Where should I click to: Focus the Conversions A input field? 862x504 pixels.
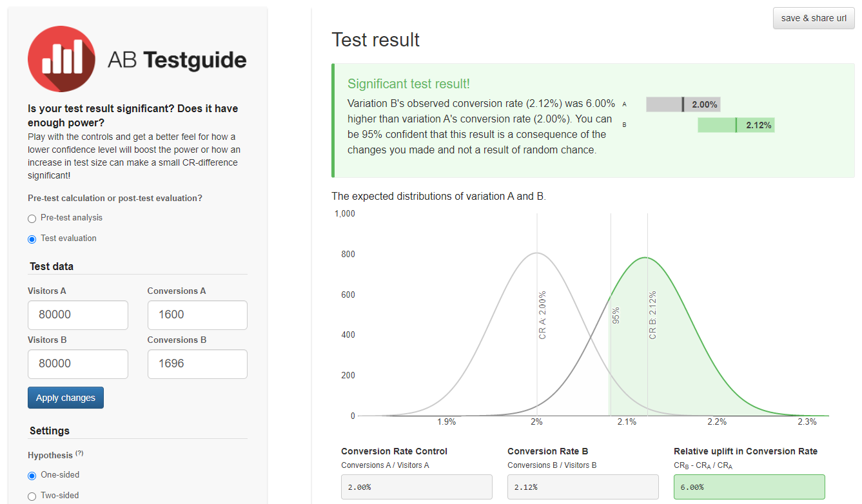197,315
